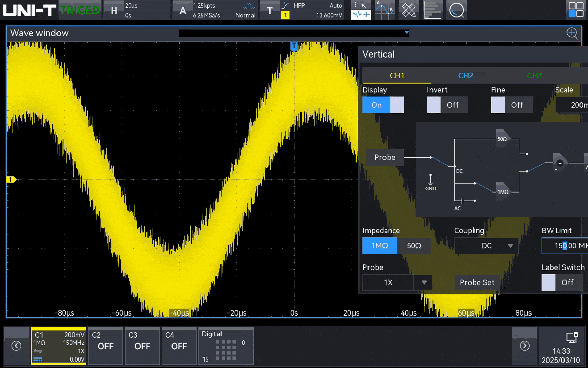Click the BW Limit 150.00 MHz field
Viewport: 588px width, 368px height.
[565, 246]
